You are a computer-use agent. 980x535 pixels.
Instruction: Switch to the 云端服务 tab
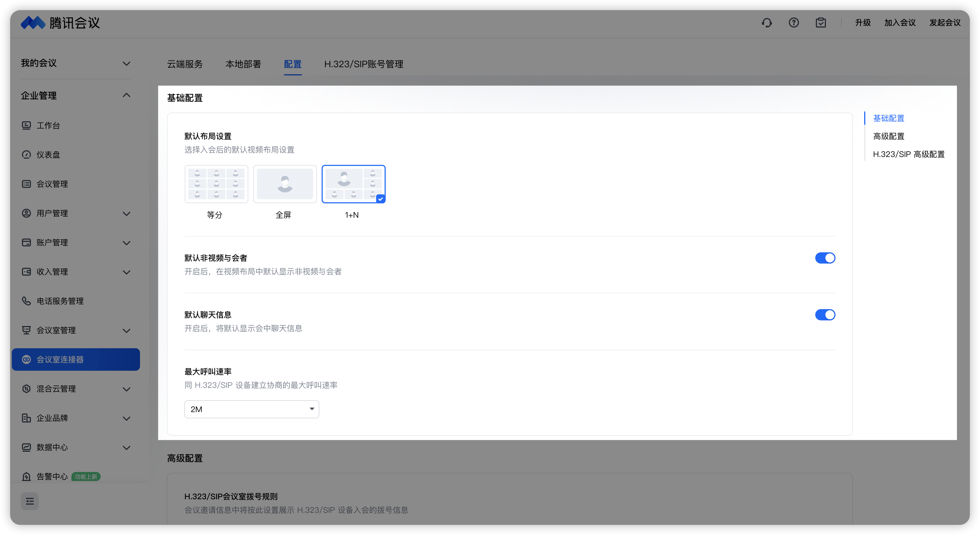(185, 64)
